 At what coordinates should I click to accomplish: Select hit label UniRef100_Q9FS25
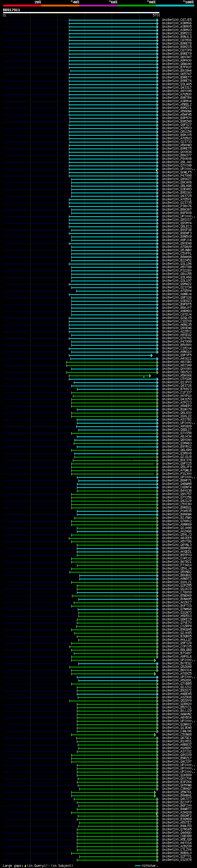click(177, 463)
